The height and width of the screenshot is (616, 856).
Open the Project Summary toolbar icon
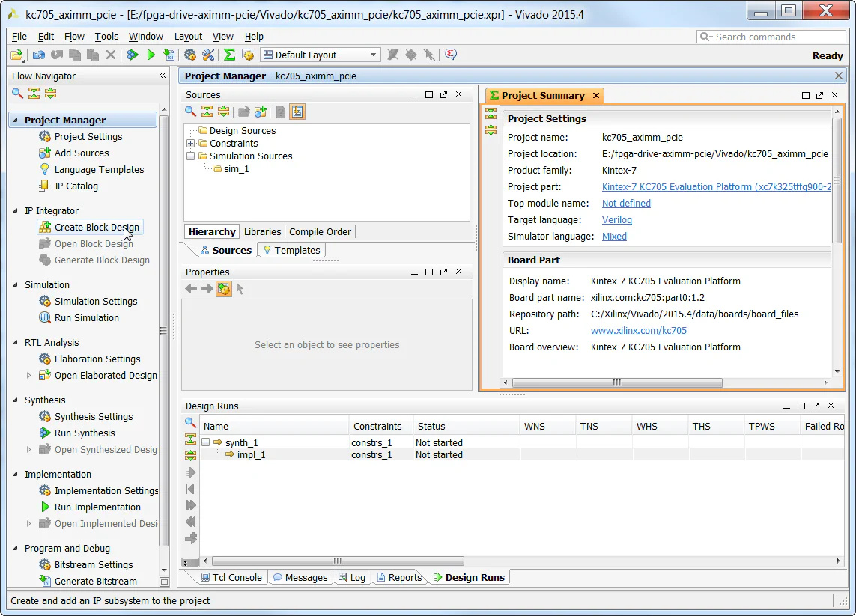229,55
